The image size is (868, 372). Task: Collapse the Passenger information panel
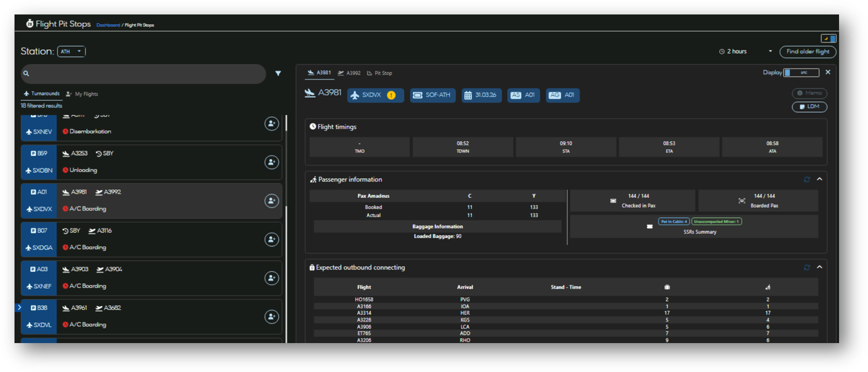[x=819, y=179]
